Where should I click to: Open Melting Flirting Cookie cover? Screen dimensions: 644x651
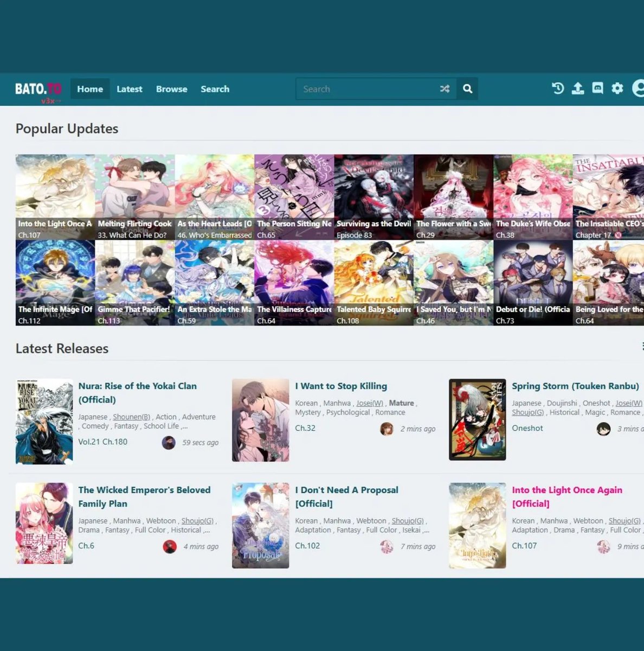point(135,197)
